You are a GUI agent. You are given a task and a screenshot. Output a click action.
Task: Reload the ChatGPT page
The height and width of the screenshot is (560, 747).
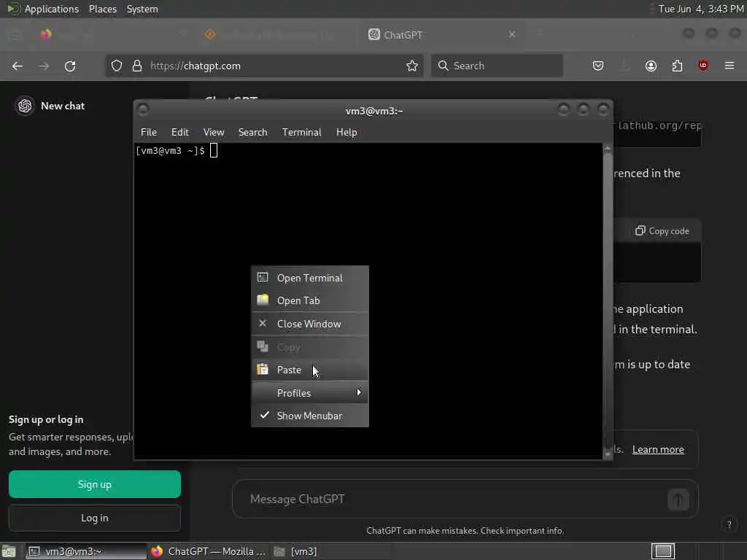tap(70, 66)
